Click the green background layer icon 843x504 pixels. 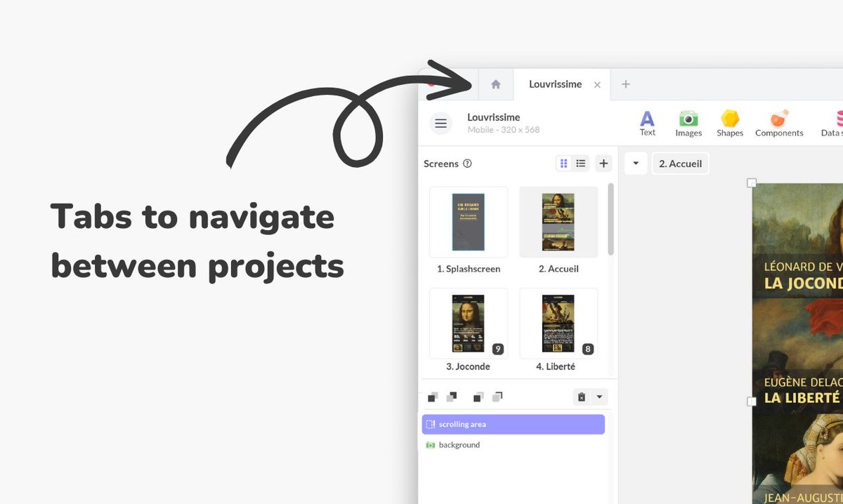click(x=431, y=444)
